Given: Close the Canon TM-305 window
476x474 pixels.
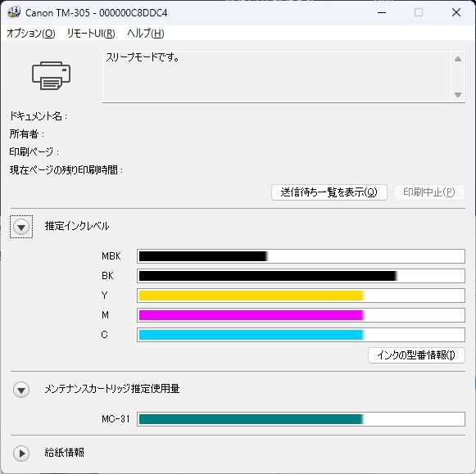Looking at the screenshot, I should pyautogui.click(x=456, y=13).
